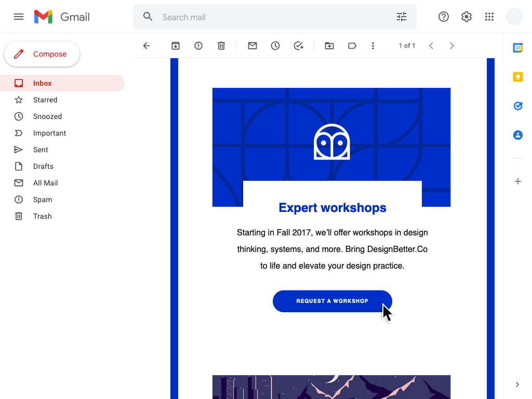532x399 pixels.
Task: Snooze the open email
Action: (275, 46)
